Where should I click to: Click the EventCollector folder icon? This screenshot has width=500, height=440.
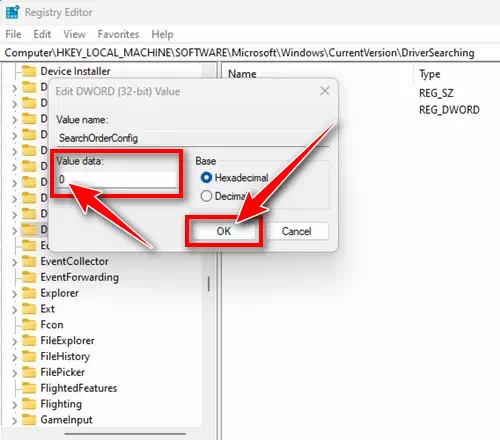tap(29, 261)
